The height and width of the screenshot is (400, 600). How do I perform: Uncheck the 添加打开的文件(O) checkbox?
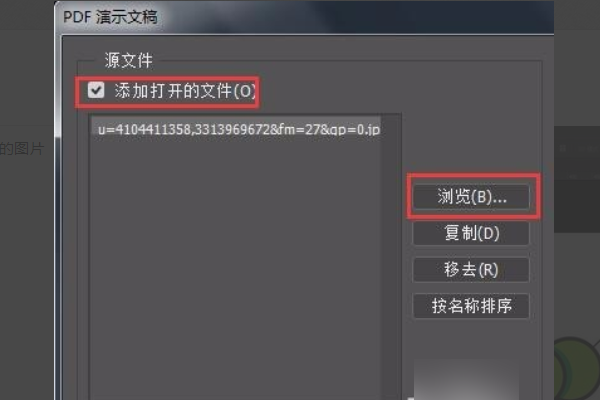click(x=96, y=91)
